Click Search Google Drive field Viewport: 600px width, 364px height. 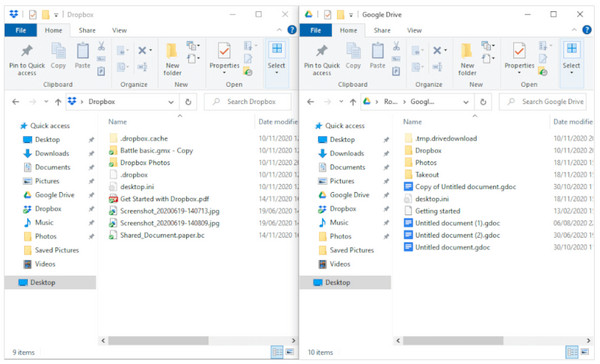click(x=543, y=102)
